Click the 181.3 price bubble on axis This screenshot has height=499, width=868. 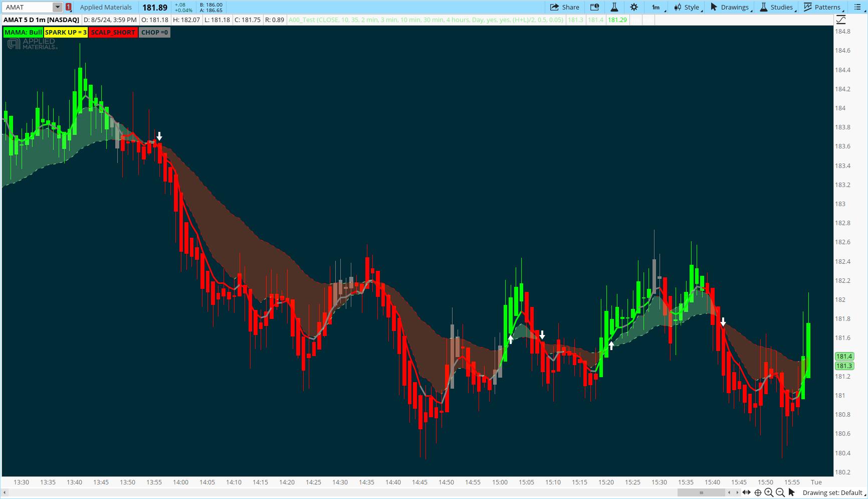(844, 366)
